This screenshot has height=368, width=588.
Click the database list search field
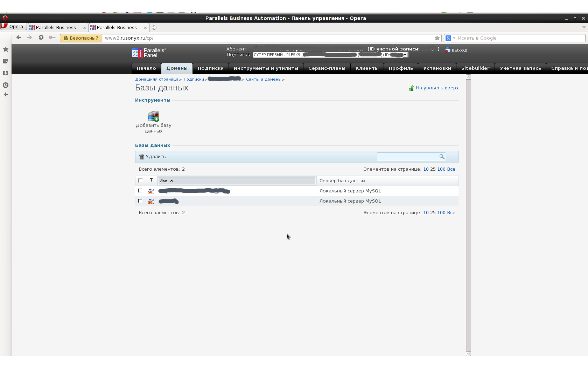coord(407,157)
